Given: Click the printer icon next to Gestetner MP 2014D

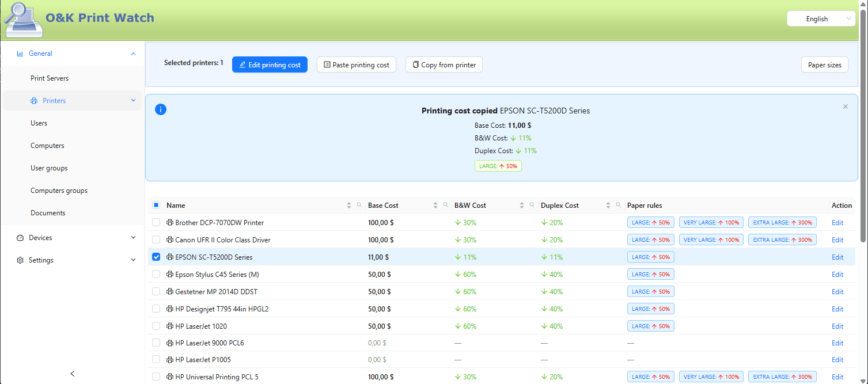Looking at the screenshot, I should (x=170, y=291).
